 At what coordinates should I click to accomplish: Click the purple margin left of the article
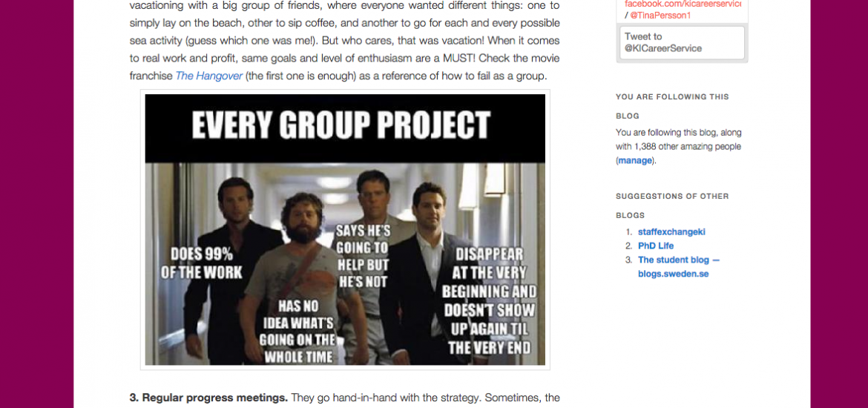[36, 204]
